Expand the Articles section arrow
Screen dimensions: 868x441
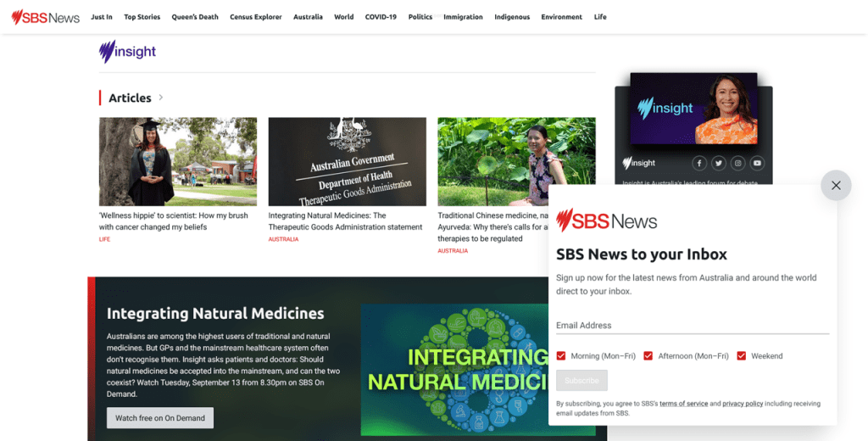161,98
